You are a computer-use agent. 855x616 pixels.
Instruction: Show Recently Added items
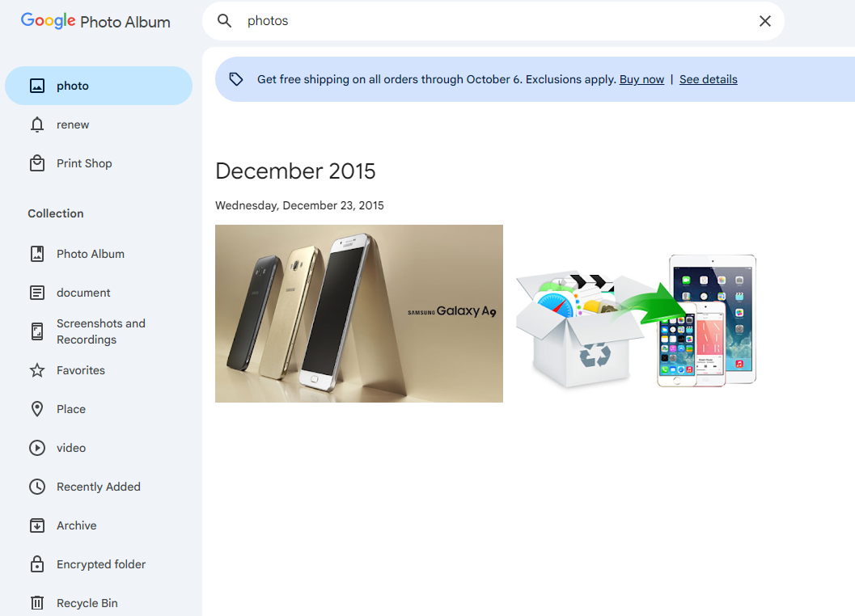click(99, 487)
